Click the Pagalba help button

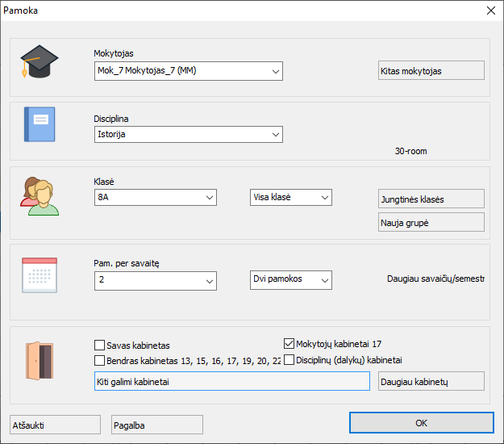point(157,425)
